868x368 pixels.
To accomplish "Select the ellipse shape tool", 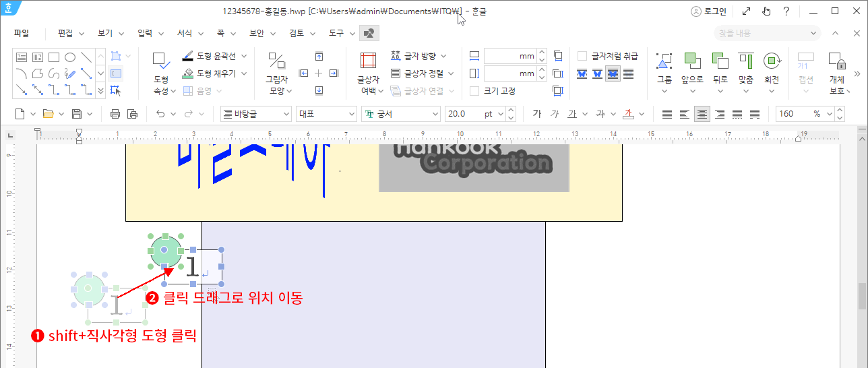I will (70, 57).
